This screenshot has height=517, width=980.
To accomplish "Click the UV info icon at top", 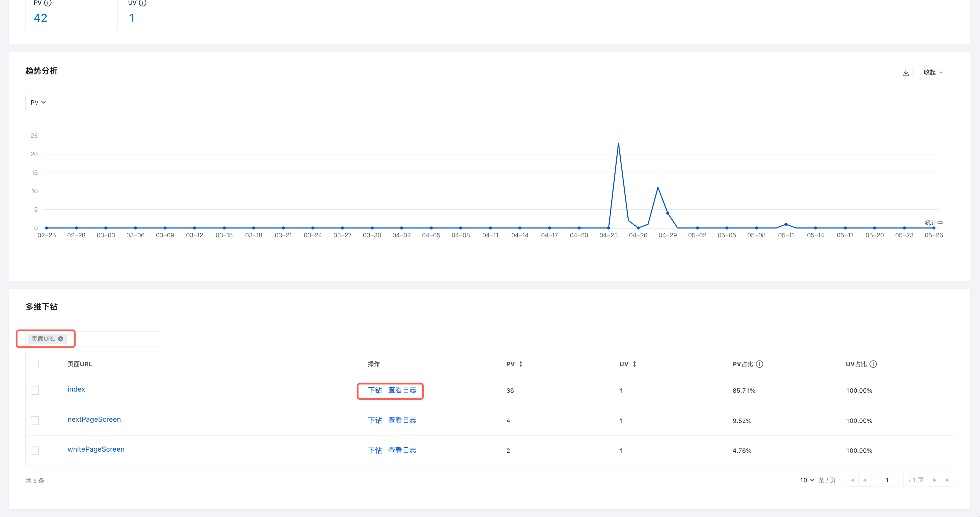I will pyautogui.click(x=142, y=3).
